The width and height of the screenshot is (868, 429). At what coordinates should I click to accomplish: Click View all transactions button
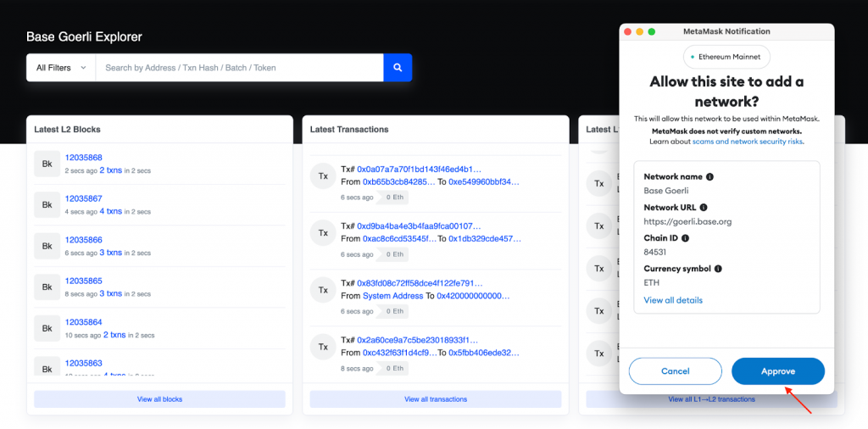click(436, 399)
